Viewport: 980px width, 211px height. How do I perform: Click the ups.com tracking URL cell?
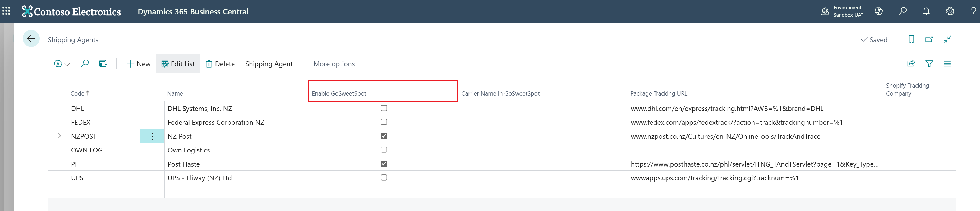point(755,178)
